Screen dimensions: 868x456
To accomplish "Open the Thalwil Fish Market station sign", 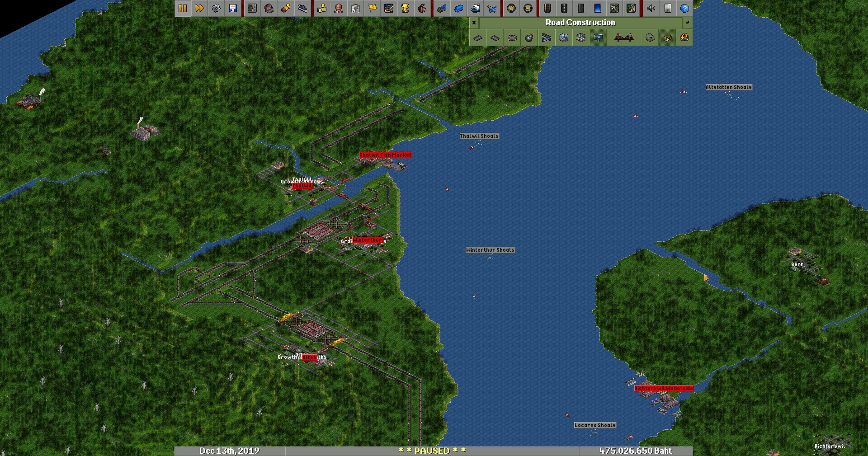I will click(x=385, y=155).
